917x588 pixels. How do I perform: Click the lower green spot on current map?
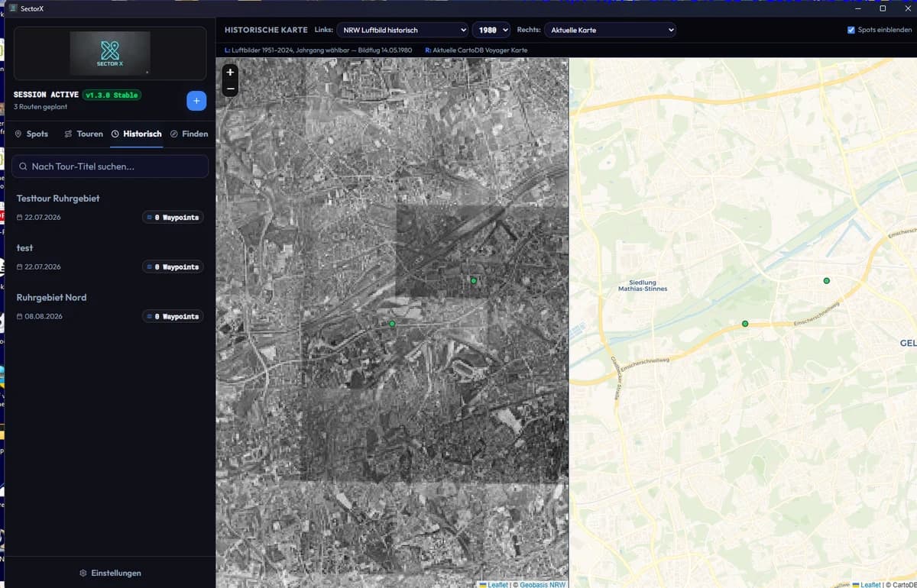(745, 325)
